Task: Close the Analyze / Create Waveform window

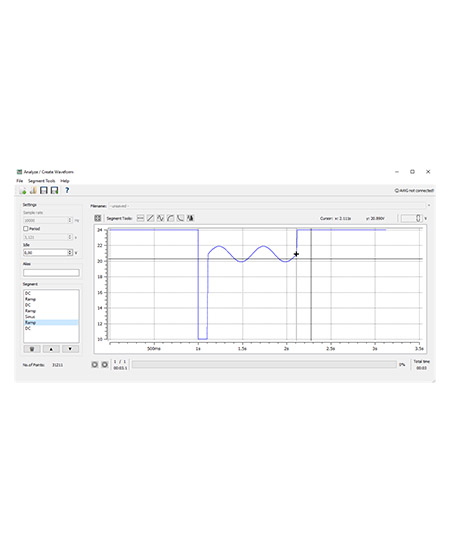Action: click(428, 172)
